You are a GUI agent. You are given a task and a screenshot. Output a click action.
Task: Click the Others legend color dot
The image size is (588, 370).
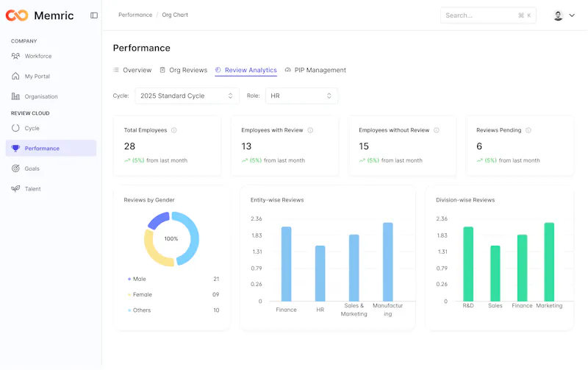point(129,310)
